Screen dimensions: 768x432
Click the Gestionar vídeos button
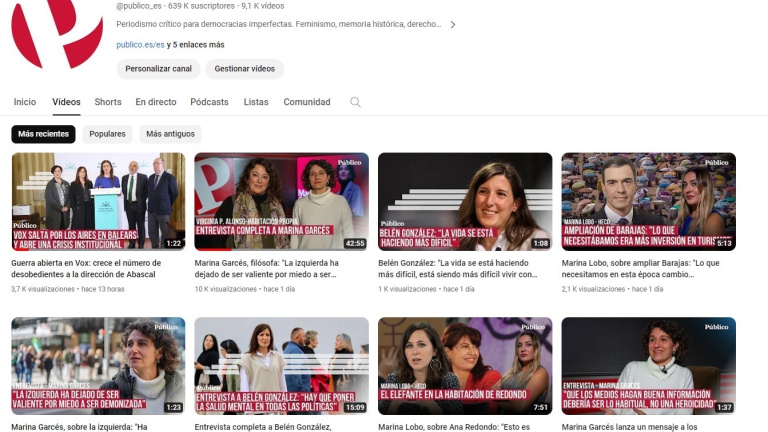point(244,69)
